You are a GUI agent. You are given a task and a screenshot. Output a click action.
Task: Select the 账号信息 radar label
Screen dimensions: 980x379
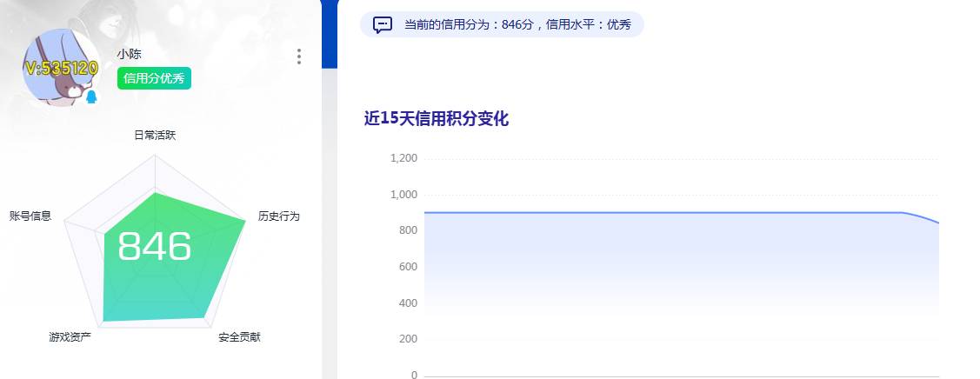point(30,216)
